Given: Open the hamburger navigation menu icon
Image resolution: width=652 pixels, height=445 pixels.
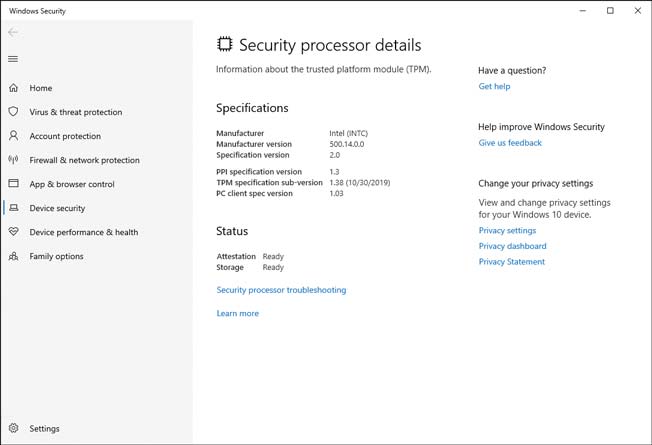Looking at the screenshot, I should pyautogui.click(x=13, y=59).
